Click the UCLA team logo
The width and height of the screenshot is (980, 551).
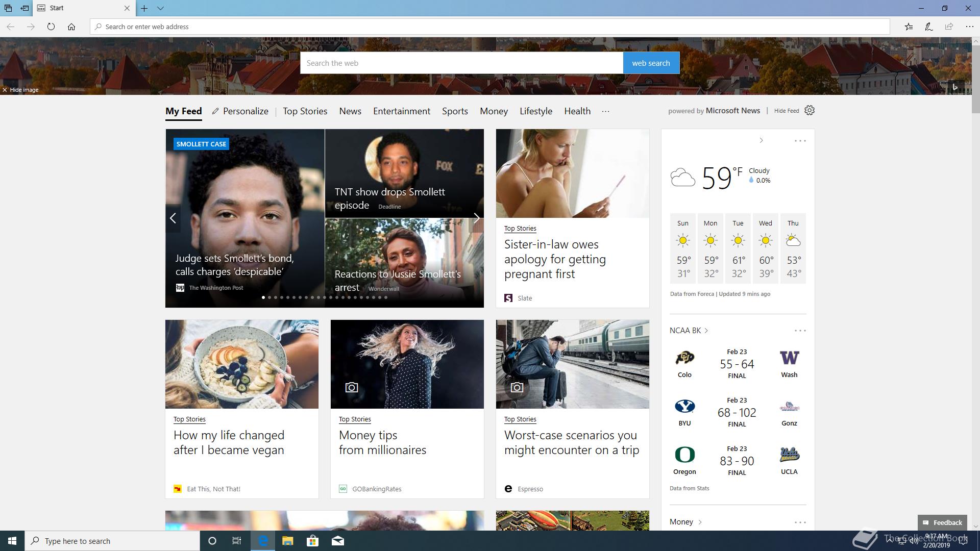click(789, 454)
